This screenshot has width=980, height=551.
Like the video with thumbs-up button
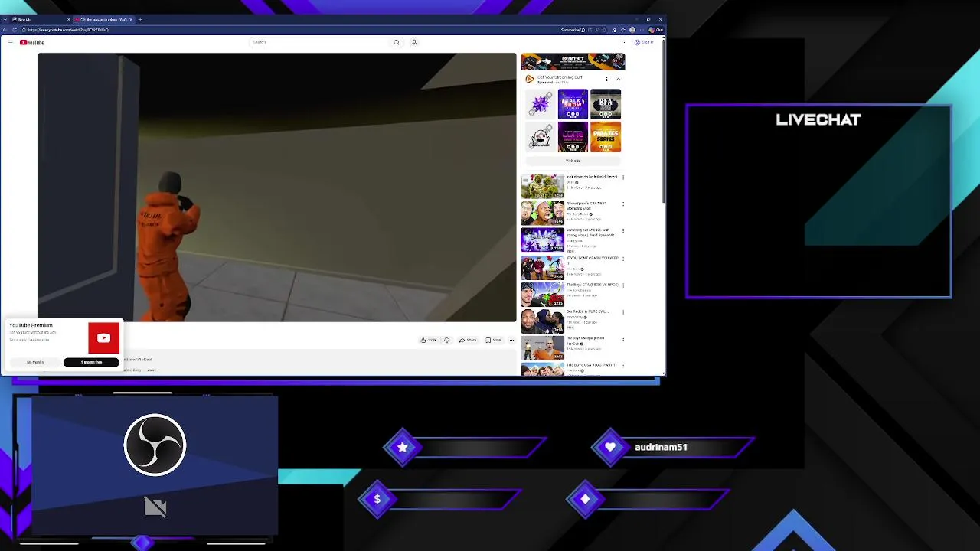(429, 340)
